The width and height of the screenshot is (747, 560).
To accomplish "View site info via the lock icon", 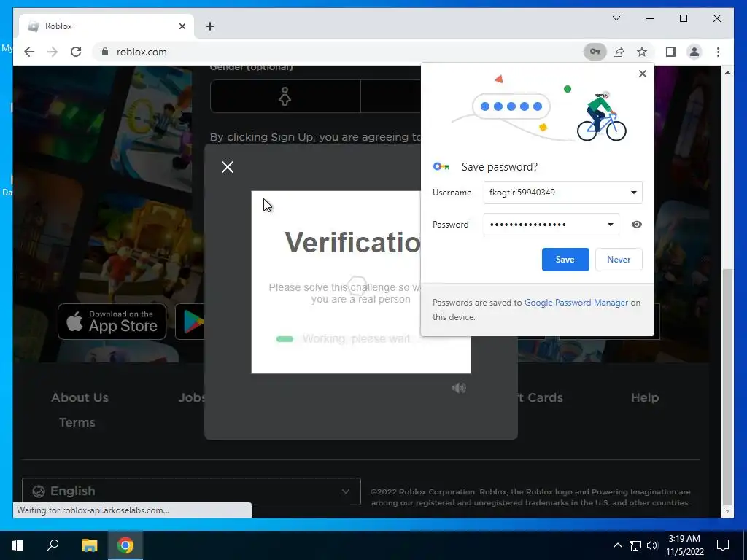I will coord(105,52).
